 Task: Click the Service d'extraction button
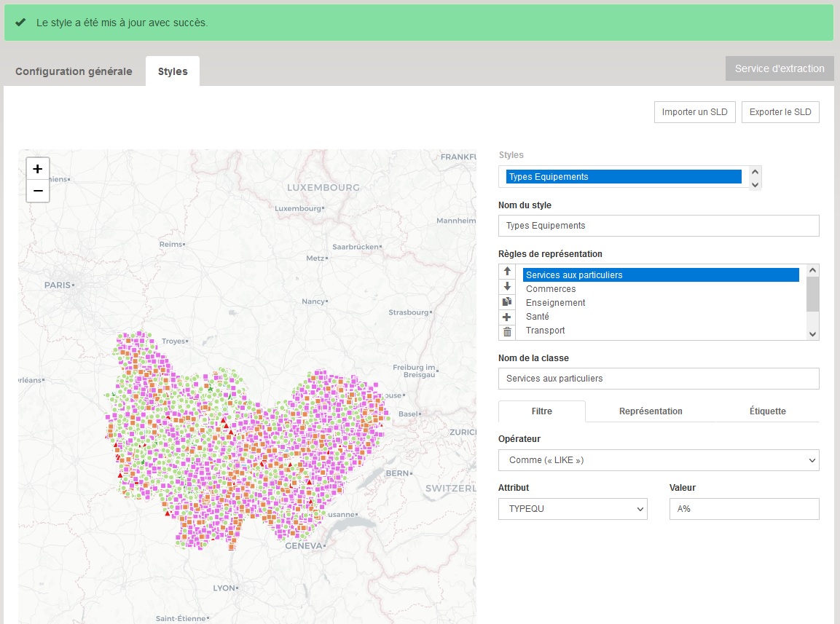tap(780, 68)
